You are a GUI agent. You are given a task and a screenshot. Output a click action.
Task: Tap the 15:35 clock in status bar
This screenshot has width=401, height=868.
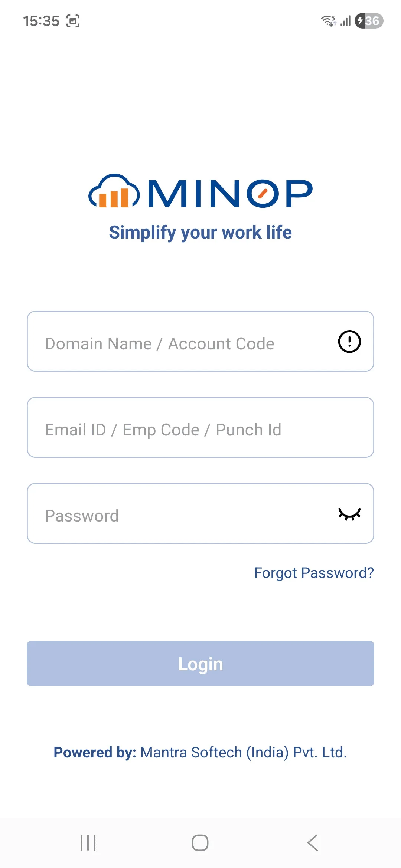click(41, 21)
